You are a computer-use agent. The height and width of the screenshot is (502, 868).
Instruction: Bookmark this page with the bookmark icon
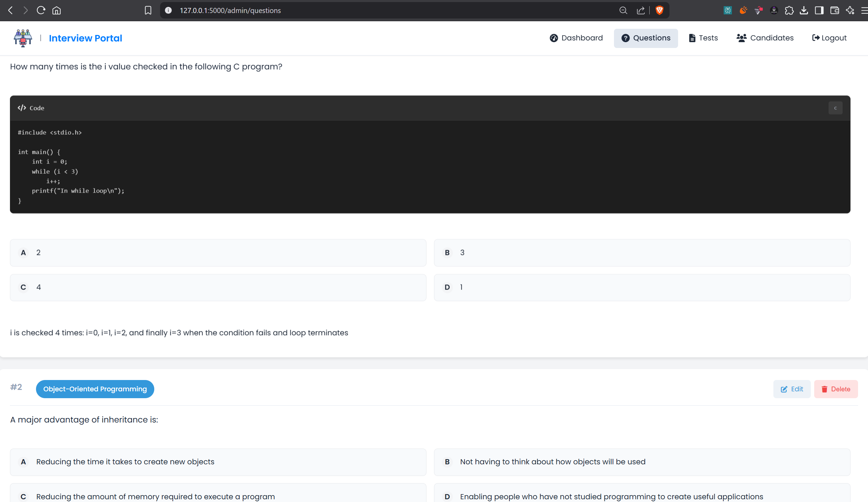pyautogui.click(x=148, y=10)
